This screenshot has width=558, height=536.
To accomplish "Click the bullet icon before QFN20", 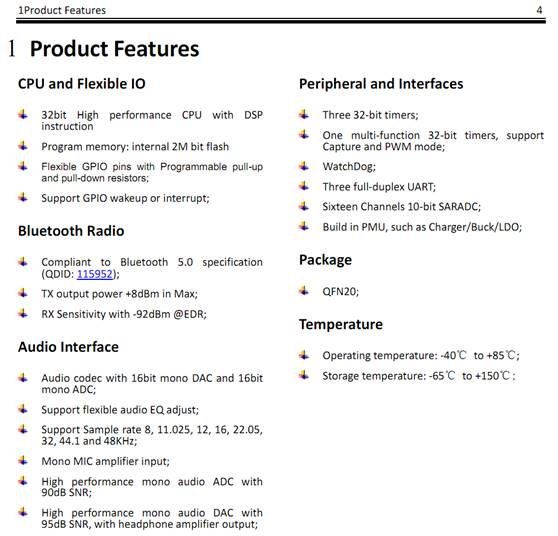I will click(304, 290).
